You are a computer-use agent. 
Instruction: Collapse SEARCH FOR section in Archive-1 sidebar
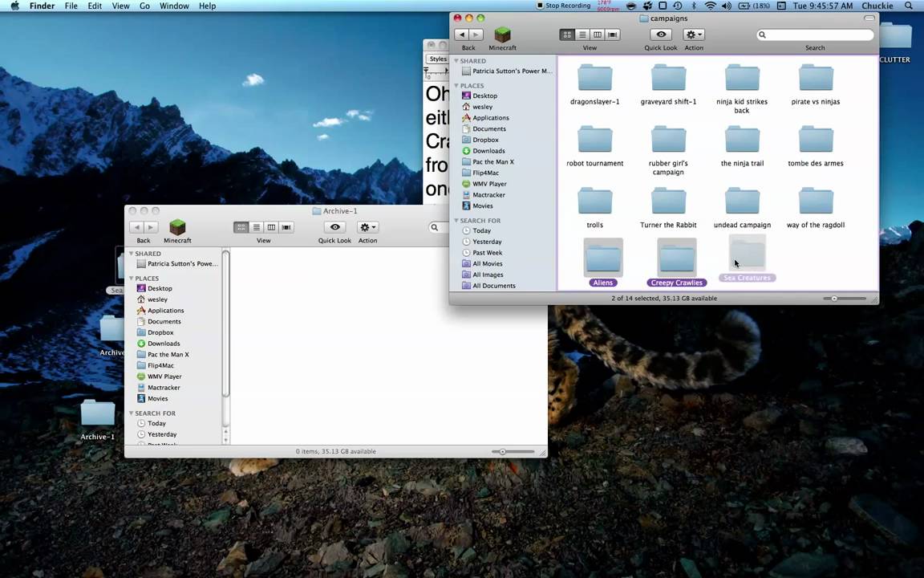pos(131,413)
